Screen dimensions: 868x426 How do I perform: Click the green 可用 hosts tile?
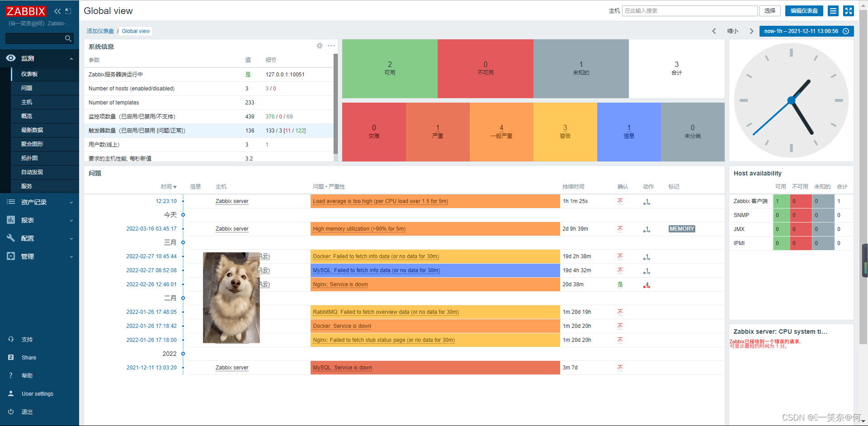390,69
